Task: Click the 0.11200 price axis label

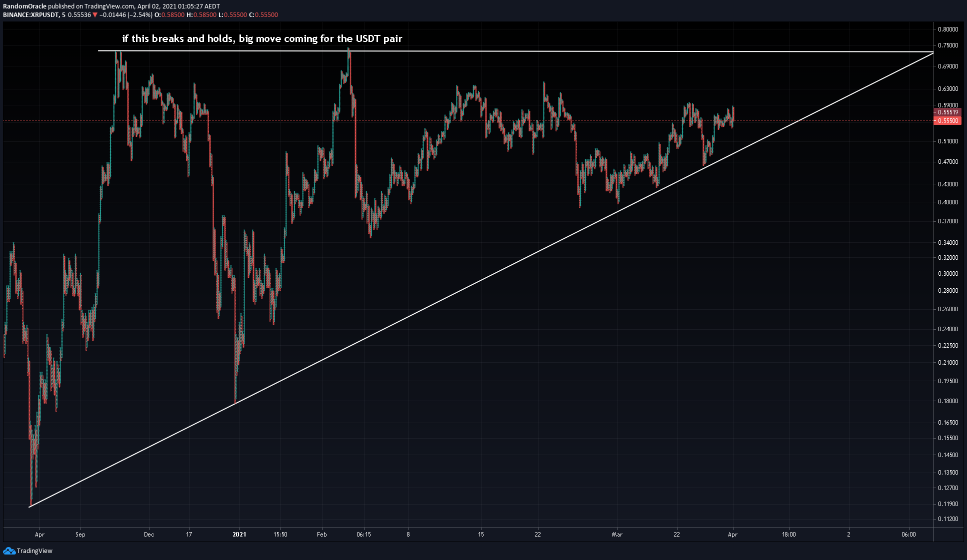Action: click(x=948, y=519)
